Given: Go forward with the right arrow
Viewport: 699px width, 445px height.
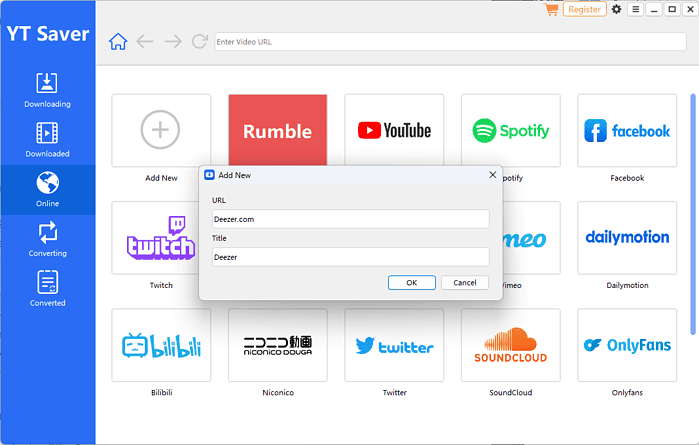Looking at the screenshot, I should tap(172, 42).
